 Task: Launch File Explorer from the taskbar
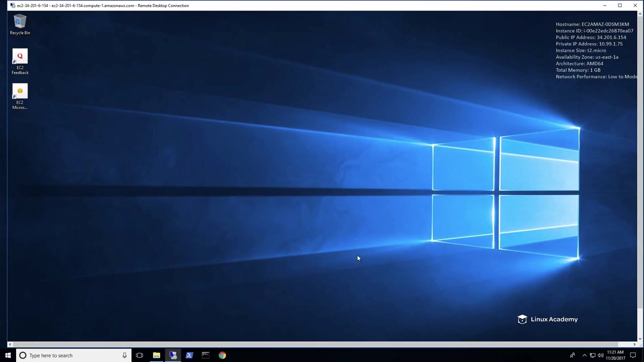tap(156, 355)
